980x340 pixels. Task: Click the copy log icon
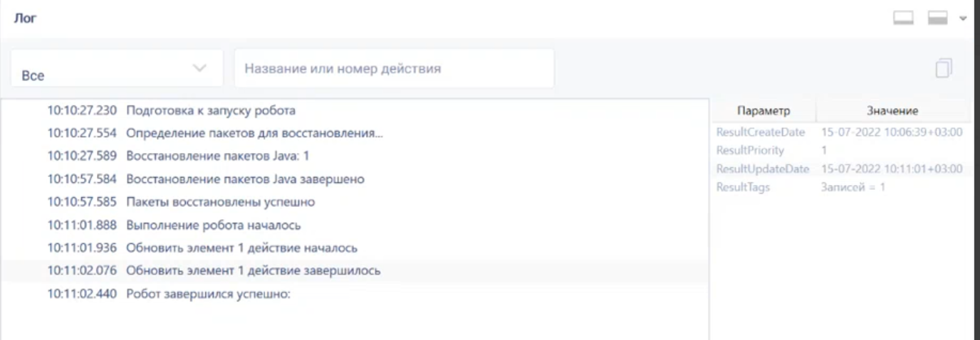point(944,68)
